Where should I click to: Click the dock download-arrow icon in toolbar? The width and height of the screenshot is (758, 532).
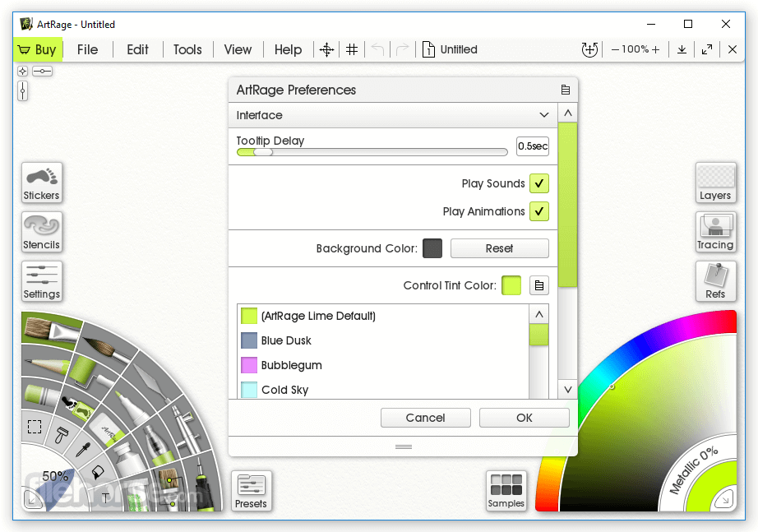682,49
